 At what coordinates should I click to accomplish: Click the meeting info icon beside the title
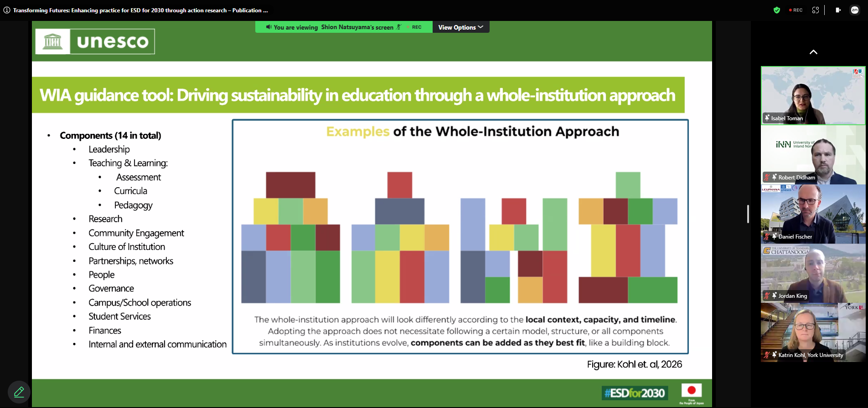pos(7,10)
